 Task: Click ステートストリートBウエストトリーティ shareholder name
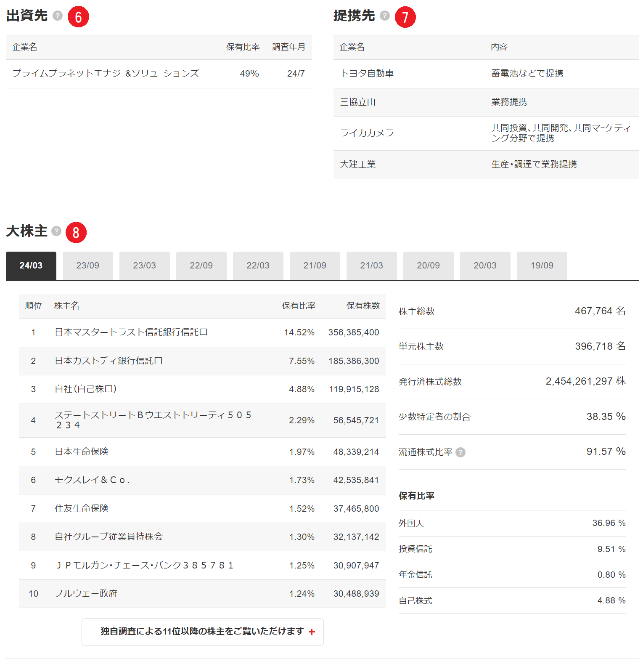[153, 420]
